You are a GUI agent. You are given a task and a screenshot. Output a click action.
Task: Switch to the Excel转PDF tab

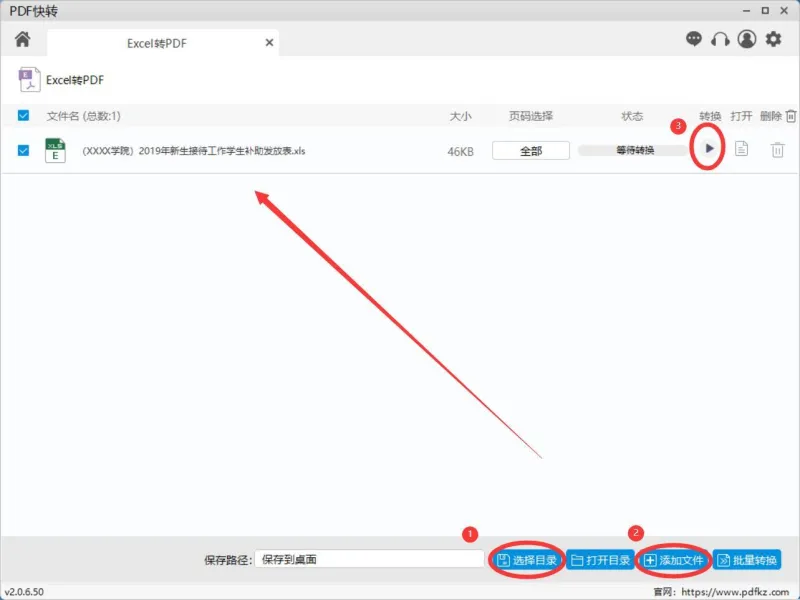pos(163,43)
